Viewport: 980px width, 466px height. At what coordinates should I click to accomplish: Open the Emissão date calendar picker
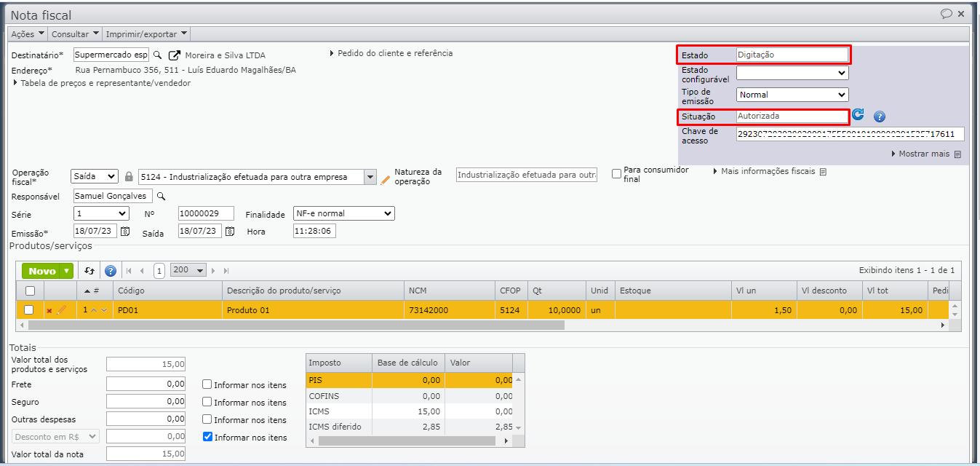pos(125,231)
